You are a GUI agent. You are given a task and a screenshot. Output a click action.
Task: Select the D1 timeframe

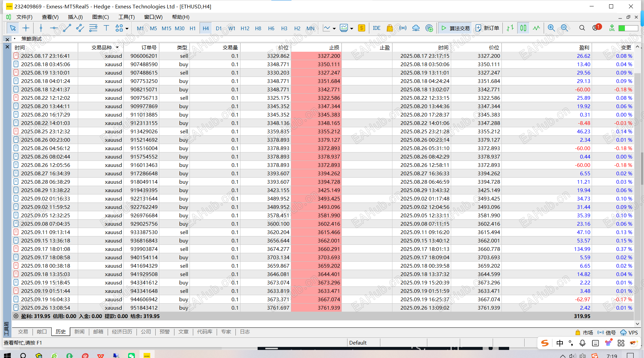pyautogui.click(x=219, y=28)
